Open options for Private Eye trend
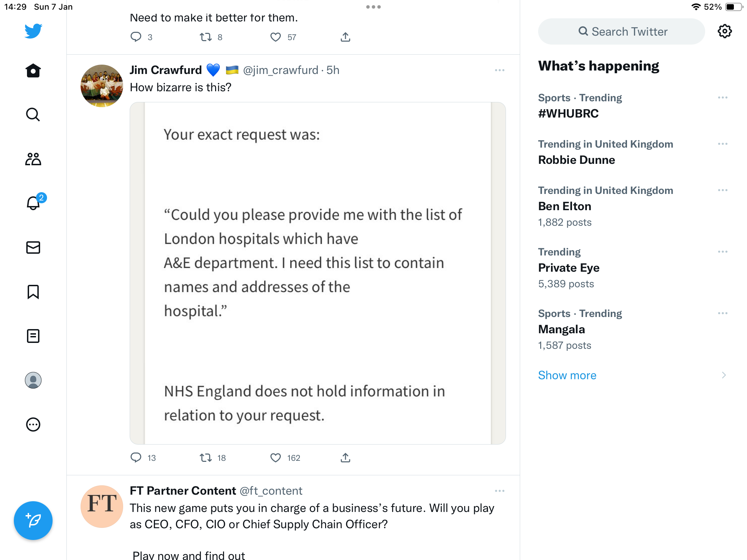Screen dimensions: 747x560 (723, 252)
